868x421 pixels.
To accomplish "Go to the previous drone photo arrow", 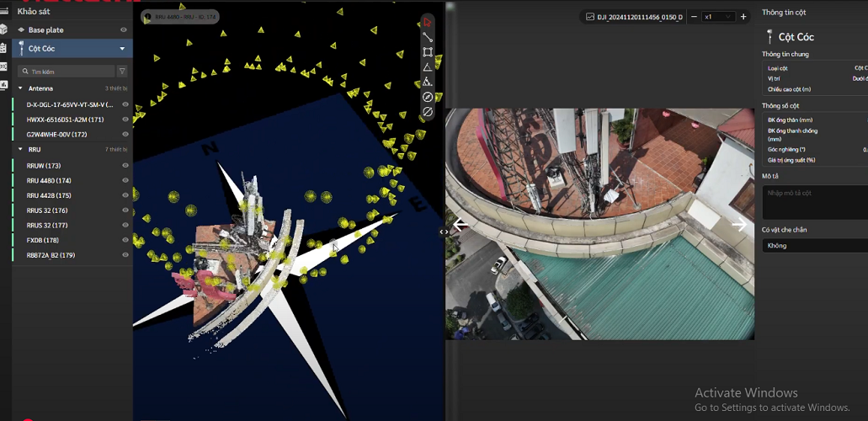I will click(x=460, y=225).
